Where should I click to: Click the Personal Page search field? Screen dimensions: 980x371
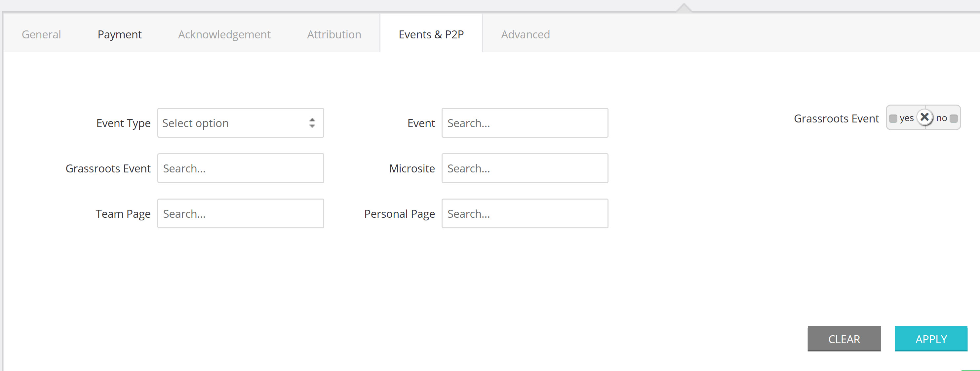525,214
